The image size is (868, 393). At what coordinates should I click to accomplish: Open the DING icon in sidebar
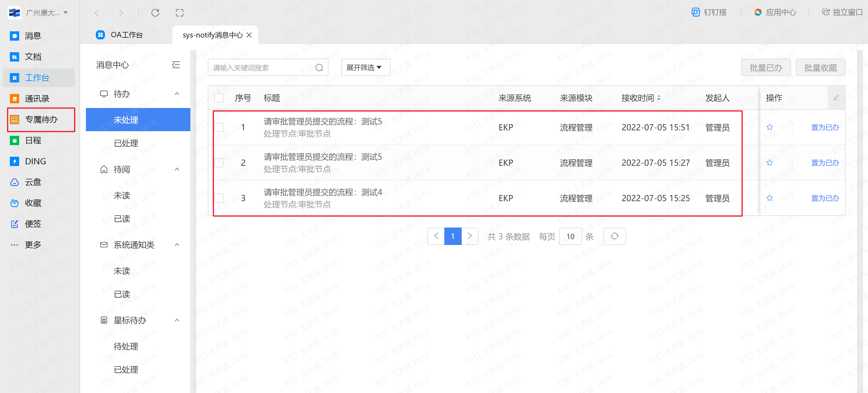click(x=14, y=161)
